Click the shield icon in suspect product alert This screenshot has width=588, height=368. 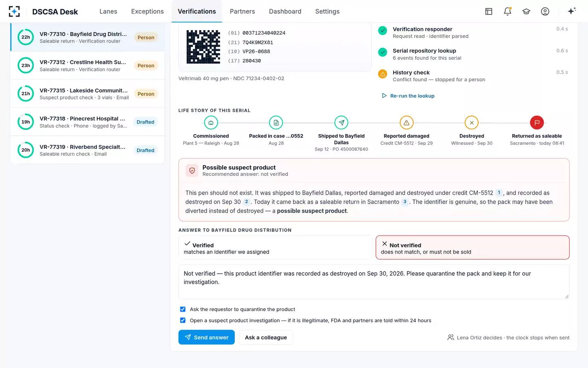pos(192,171)
